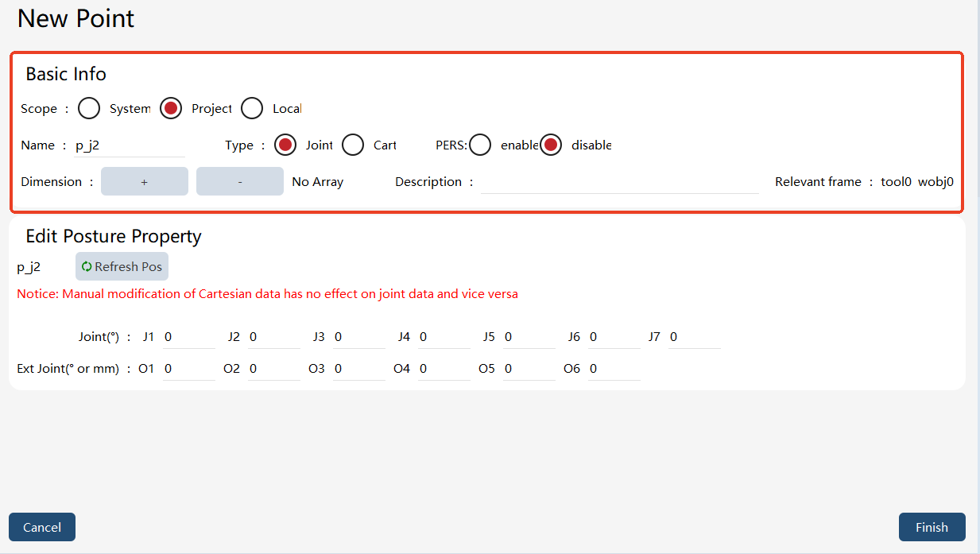Select the Local scope radio button

(x=252, y=108)
